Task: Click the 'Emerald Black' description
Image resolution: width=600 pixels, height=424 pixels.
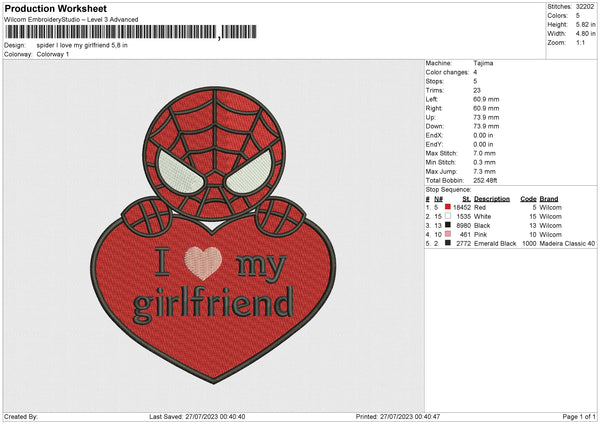Action: (495, 243)
